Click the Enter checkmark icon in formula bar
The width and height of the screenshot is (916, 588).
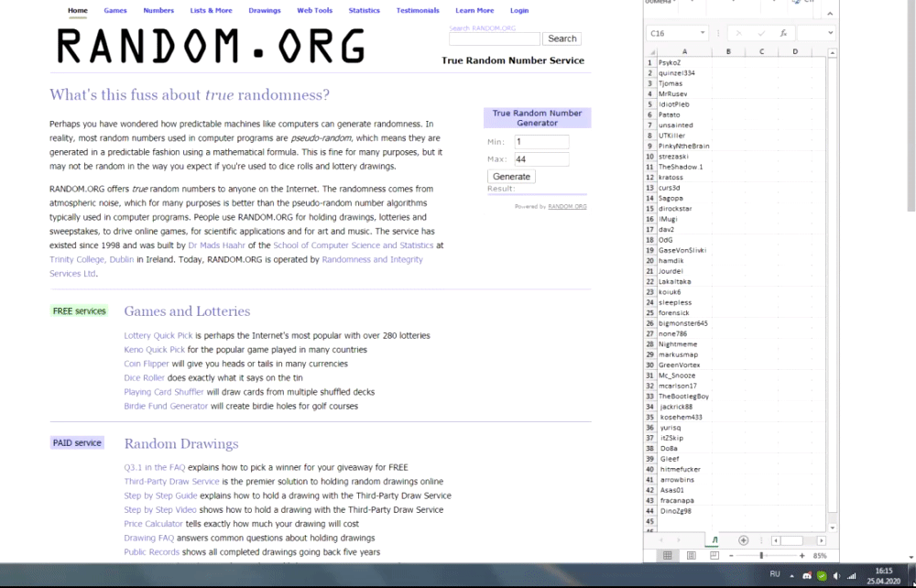click(761, 33)
